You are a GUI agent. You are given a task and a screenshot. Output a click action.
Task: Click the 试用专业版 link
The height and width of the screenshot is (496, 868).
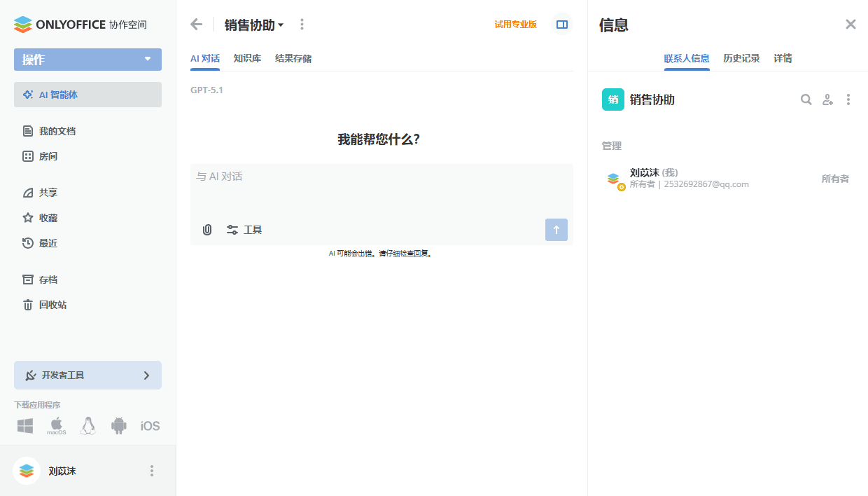click(515, 23)
